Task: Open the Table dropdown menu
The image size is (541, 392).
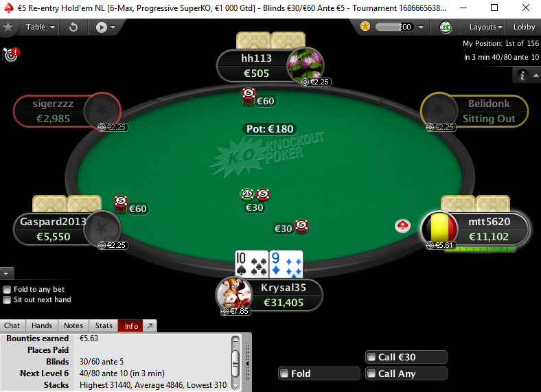Action: tap(41, 27)
